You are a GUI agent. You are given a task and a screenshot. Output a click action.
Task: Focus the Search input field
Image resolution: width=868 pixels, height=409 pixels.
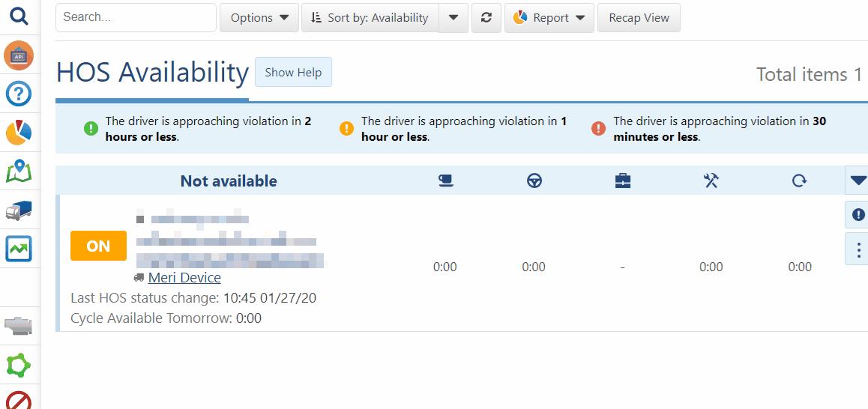coord(136,18)
